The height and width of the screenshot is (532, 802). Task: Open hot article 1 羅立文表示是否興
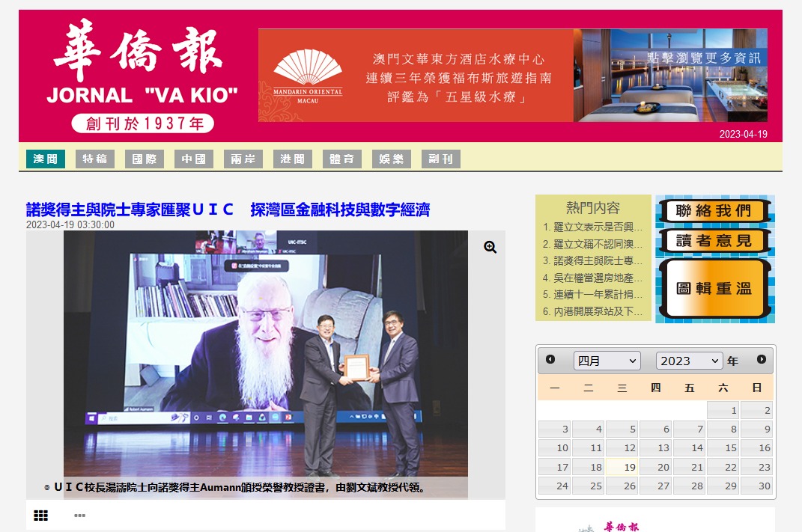pyautogui.click(x=593, y=227)
